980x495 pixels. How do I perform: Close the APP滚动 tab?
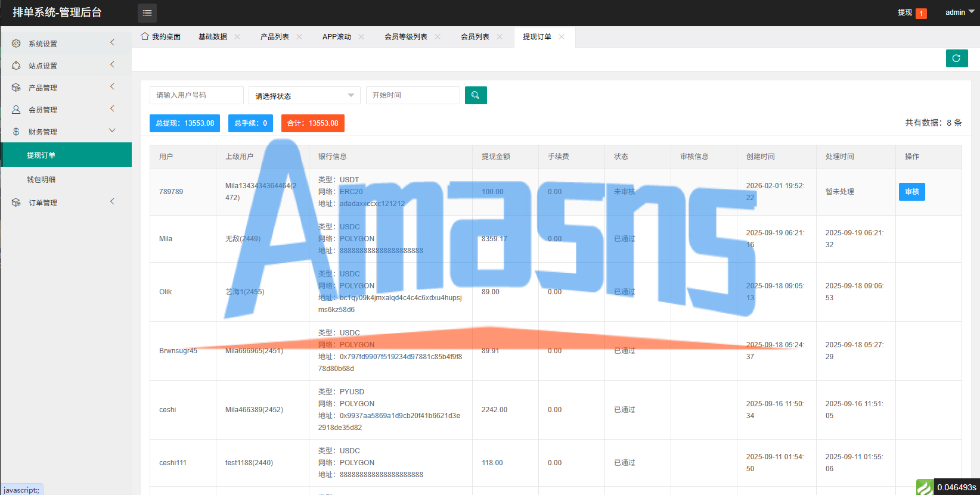click(361, 37)
